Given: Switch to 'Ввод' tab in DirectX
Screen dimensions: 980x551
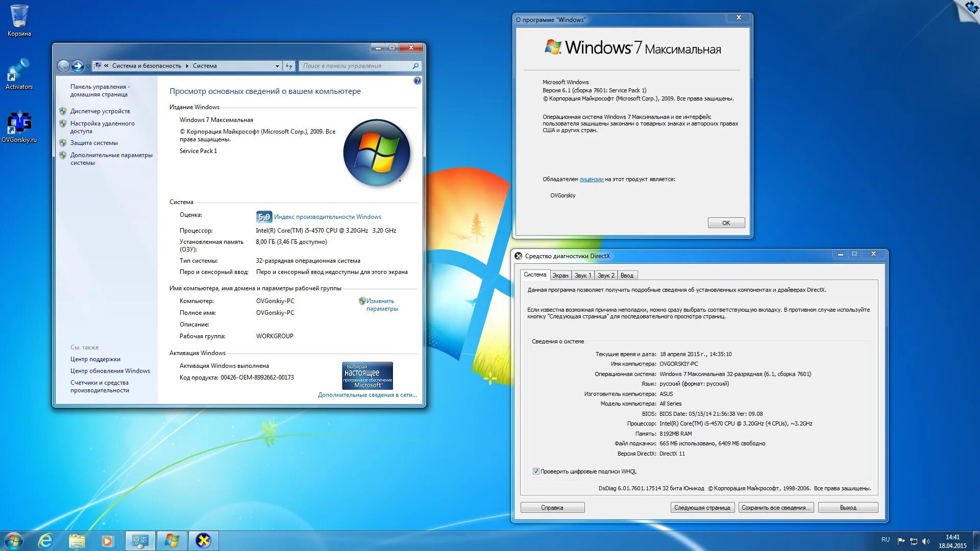Looking at the screenshot, I should pyautogui.click(x=627, y=275).
